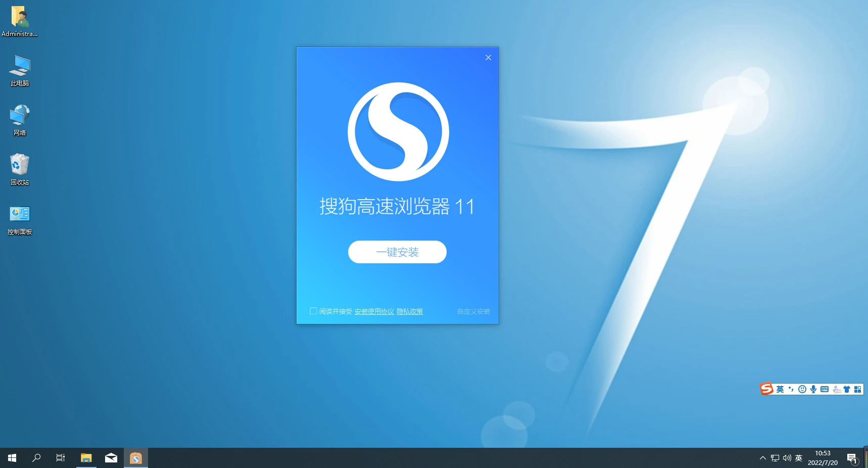Select the Administrator folder desktop icon
Viewport: 868px width, 468px height.
[x=20, y=22]
